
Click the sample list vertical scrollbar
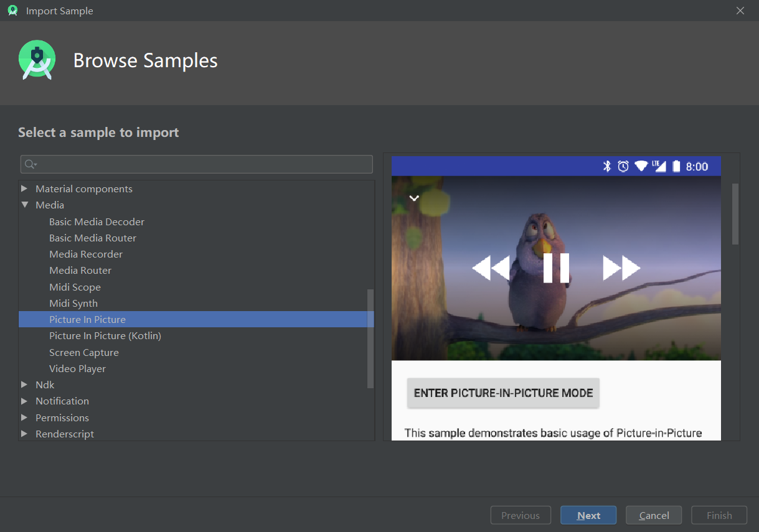click(x=370, y=339)
